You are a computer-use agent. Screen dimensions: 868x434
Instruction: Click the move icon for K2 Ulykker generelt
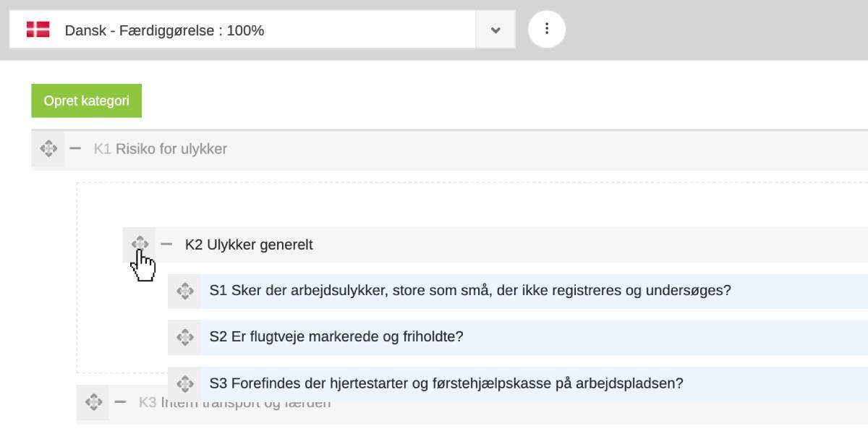pos(140,244)
